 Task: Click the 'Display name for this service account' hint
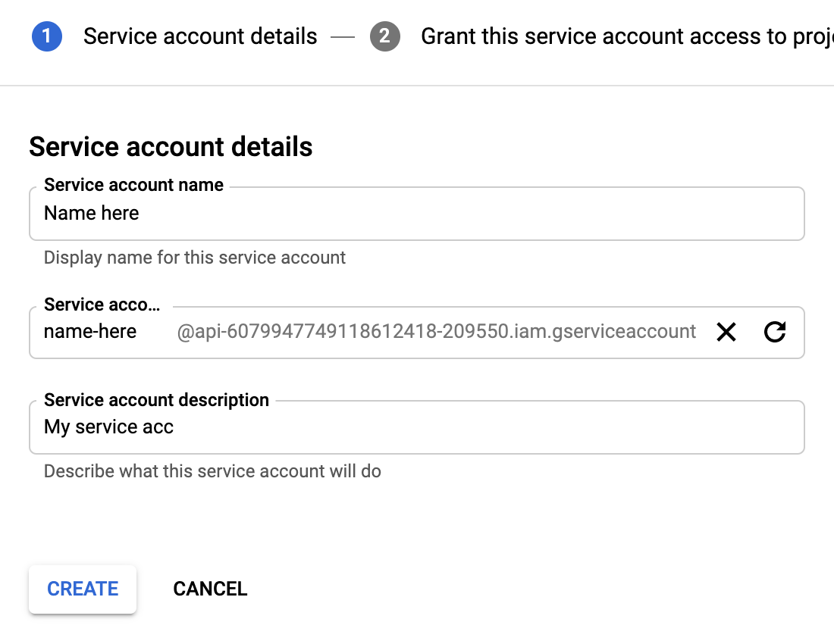pyautogui.click(x=195, y=258)
